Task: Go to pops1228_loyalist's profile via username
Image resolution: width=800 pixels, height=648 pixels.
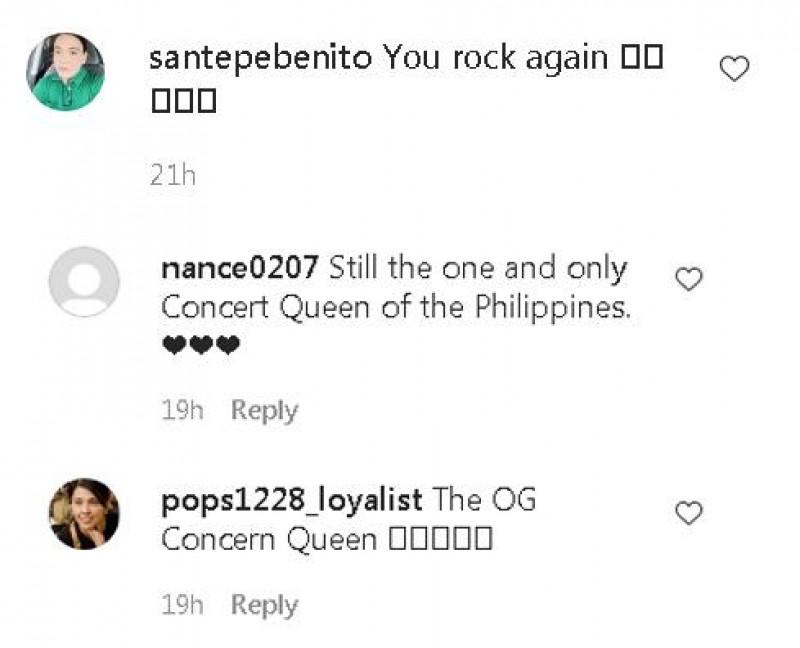Action: 292,500
